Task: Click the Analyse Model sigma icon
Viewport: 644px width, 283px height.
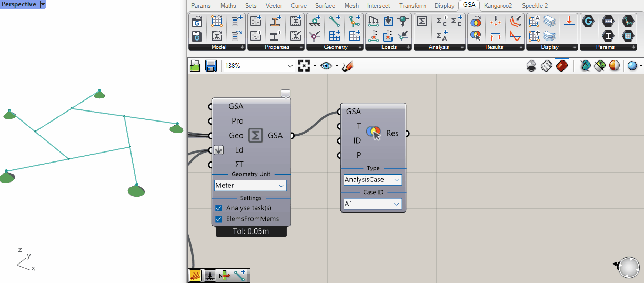Action: (x=422, y=22)
